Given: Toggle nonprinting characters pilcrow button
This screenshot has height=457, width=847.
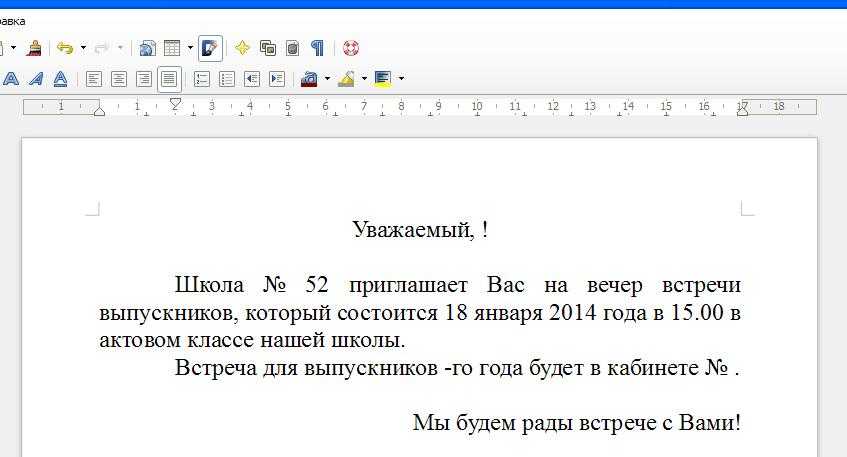Looking at the screenshot, I should [x=317, y=47].
